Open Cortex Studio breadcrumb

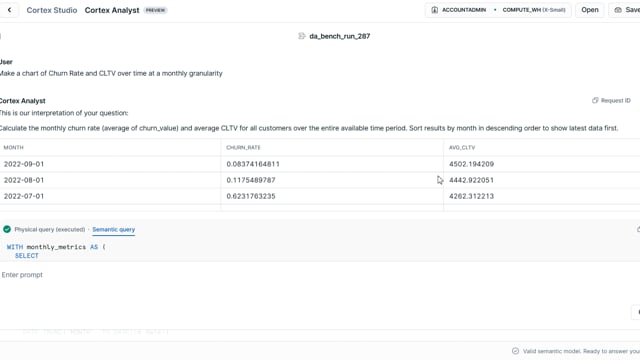[x=52, y=10]
